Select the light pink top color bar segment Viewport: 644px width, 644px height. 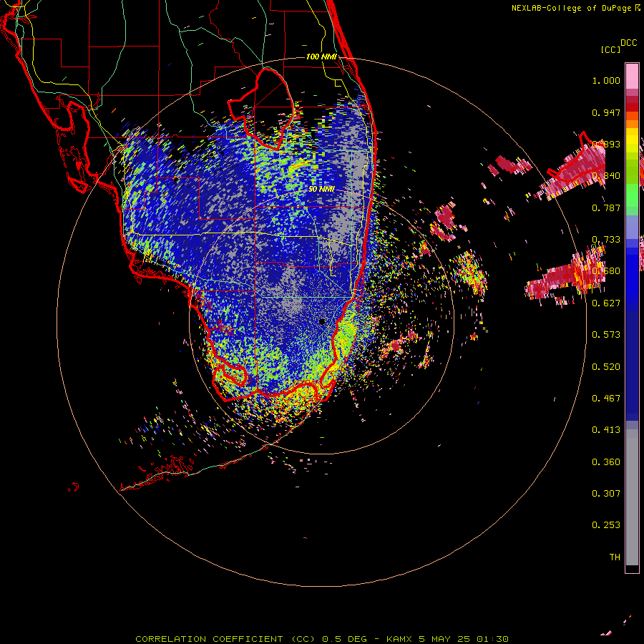pyautogui.click(x=632, y=76)
